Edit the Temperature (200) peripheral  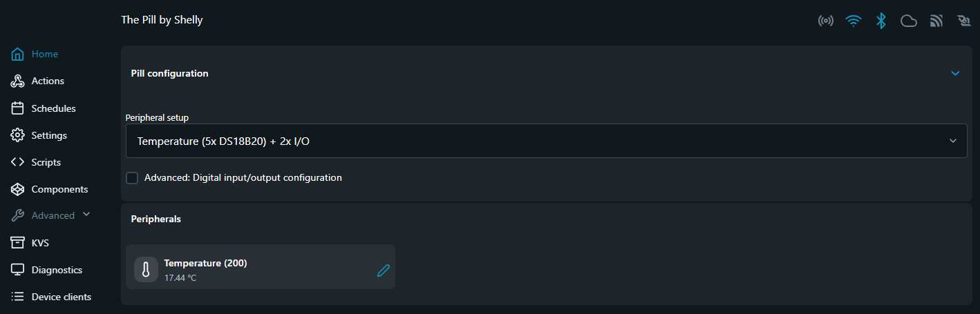click(x=384, y=271)
